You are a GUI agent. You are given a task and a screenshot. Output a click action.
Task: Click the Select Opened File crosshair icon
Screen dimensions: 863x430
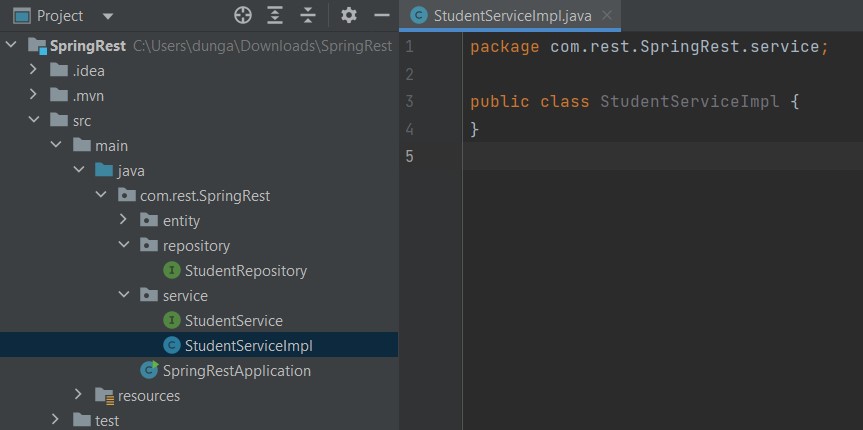pyautogui.click(x=243, y=15)
